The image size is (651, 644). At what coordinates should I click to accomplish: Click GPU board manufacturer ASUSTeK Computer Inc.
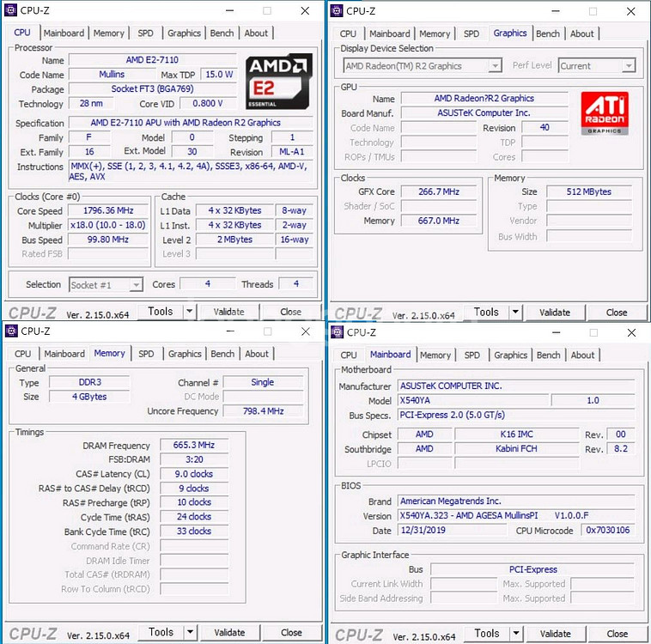click(x=484, y=113)
